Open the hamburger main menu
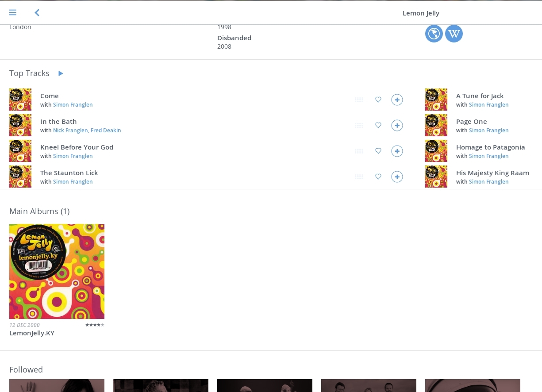This screenshot has height=392, width=542. coord(12,12)
